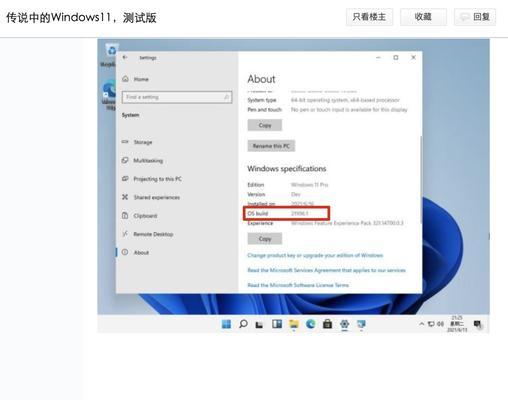Open 'Read the Microsoft Services Agreement' link
Image resolution: width=508 pixels, height=400 pixels.
coord(326,270)
